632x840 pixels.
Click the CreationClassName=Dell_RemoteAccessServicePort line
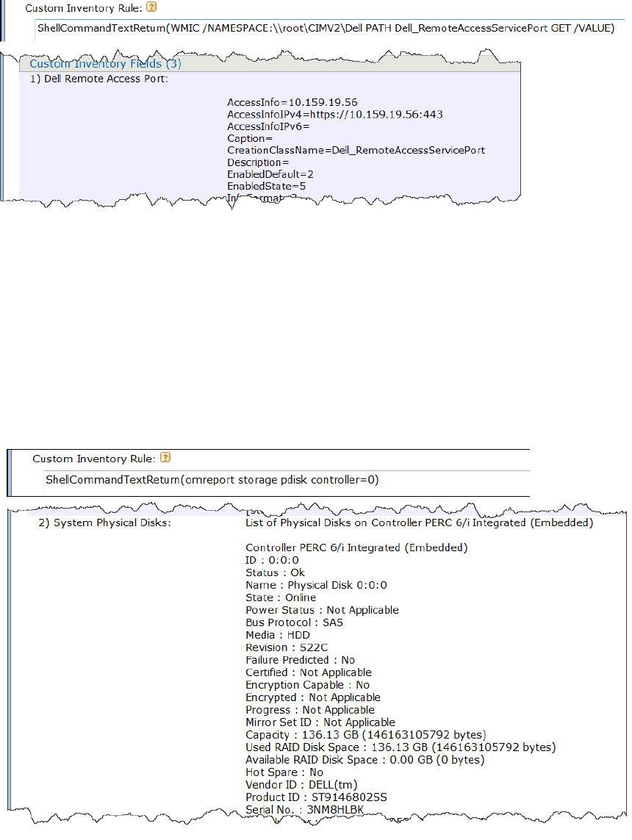click(x=356, y=151)
